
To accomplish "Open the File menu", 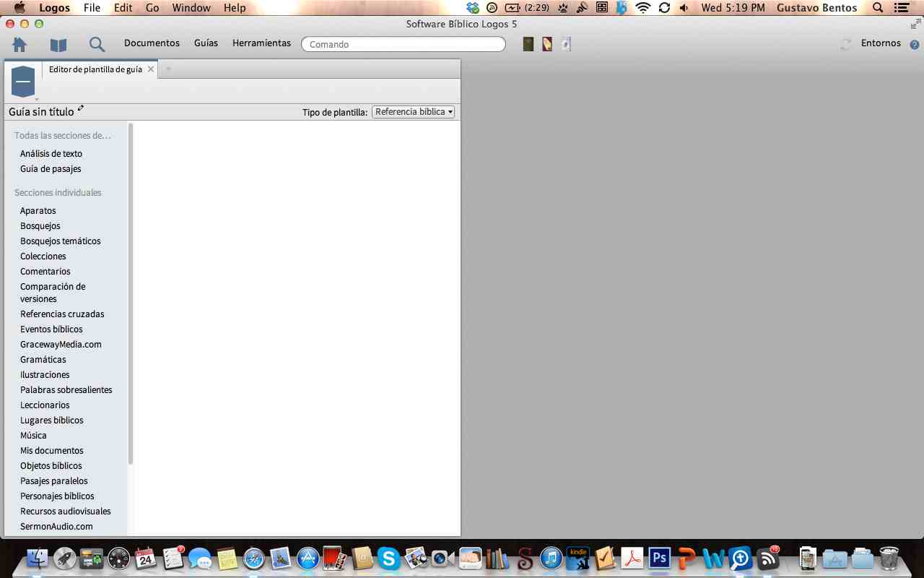I will 92,8.
